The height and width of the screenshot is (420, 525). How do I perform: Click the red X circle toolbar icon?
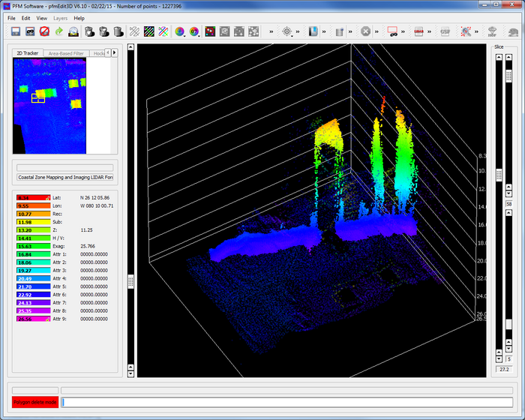point(365,31)
